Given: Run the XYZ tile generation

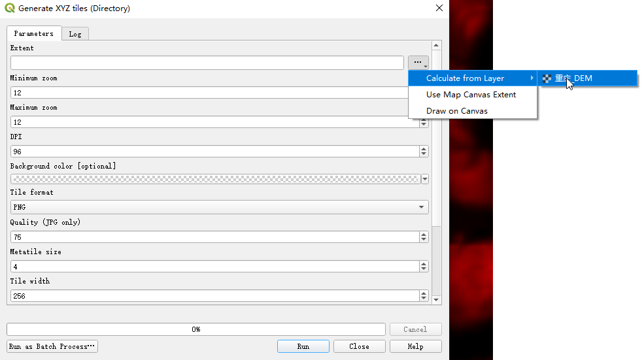Looking at the screenshot, I should click(303, 346).
